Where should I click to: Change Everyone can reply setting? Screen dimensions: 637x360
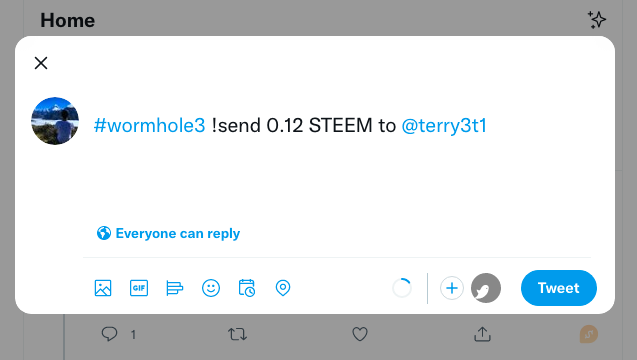pyautogui.click(x=168, y=233)
